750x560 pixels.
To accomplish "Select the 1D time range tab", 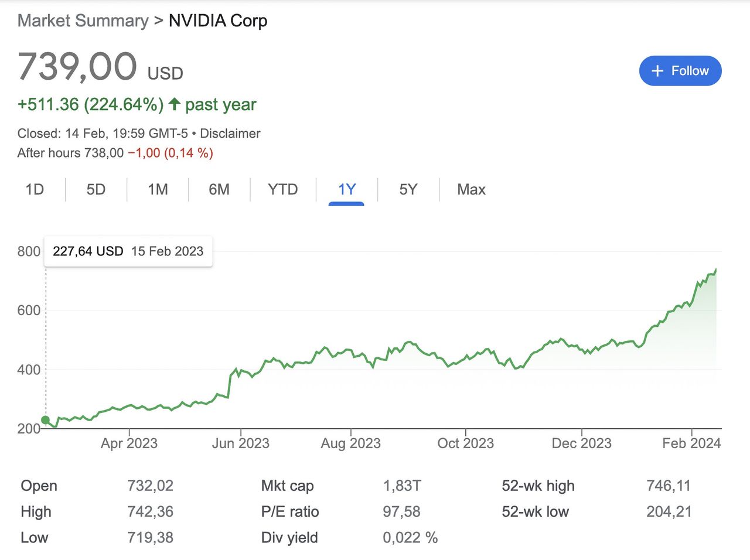I will click(35, 189).
